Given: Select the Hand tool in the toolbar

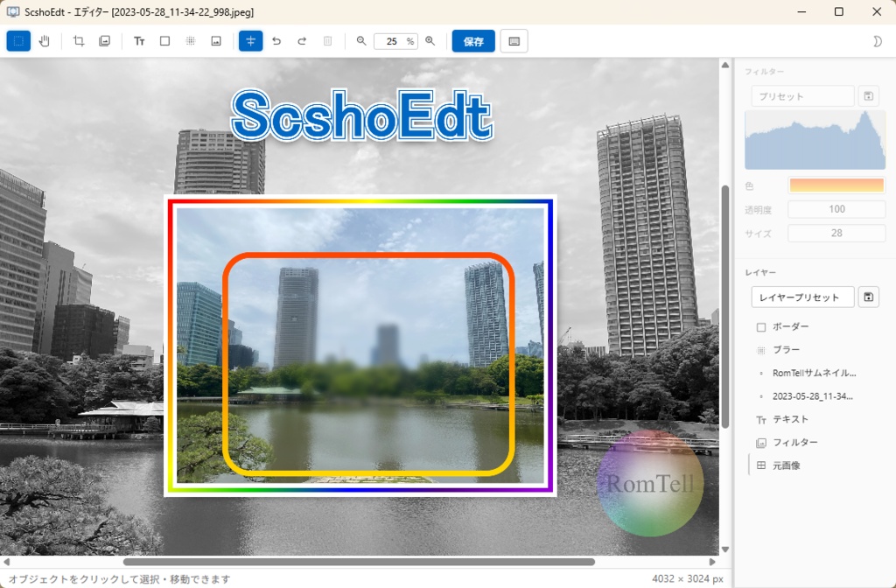Looking at the screenshot, I should tap(44, 40).
